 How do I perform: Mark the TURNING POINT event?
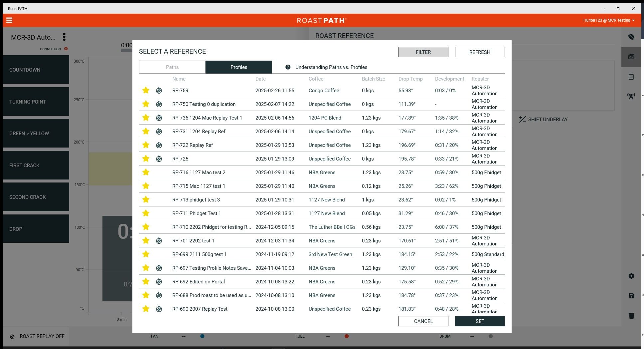coord(36,102)
